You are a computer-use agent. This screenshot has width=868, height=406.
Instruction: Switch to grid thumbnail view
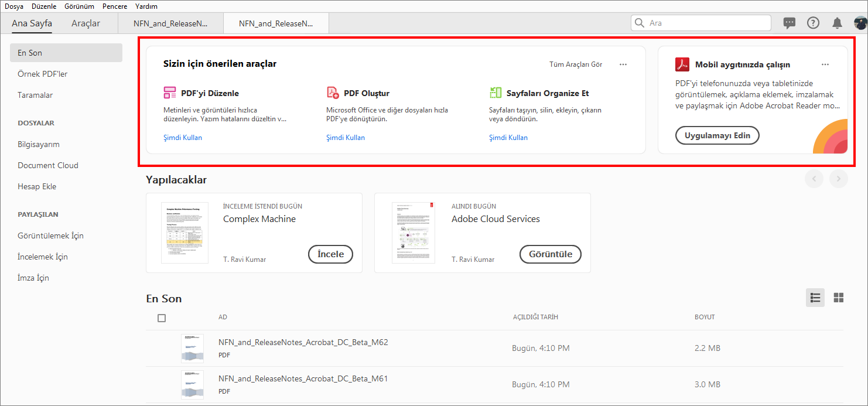839,298
